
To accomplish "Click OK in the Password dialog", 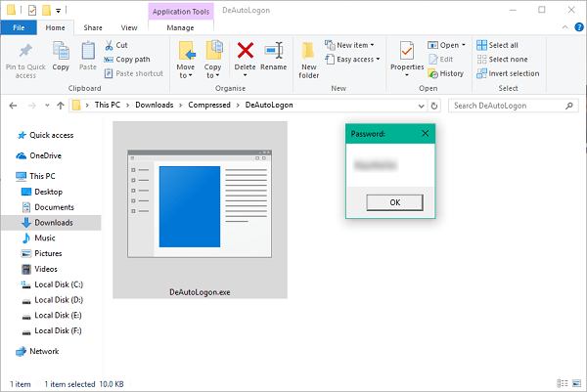I will tap(395, 202).
